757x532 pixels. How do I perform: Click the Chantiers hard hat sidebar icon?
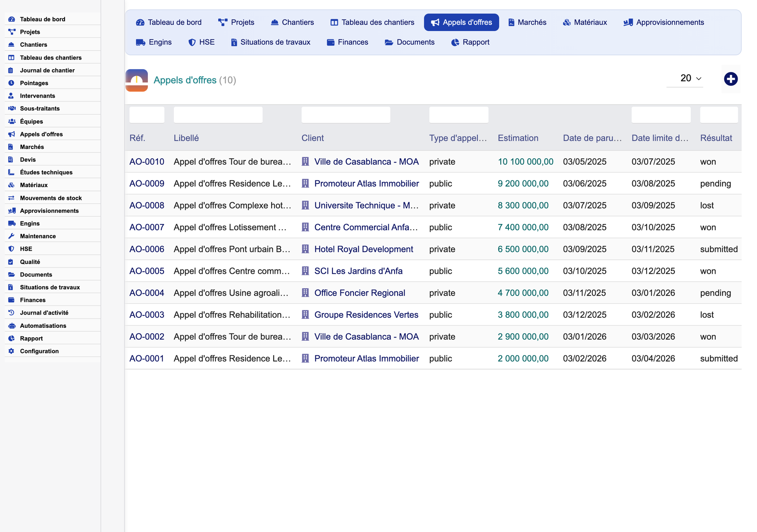click(12, 45)
